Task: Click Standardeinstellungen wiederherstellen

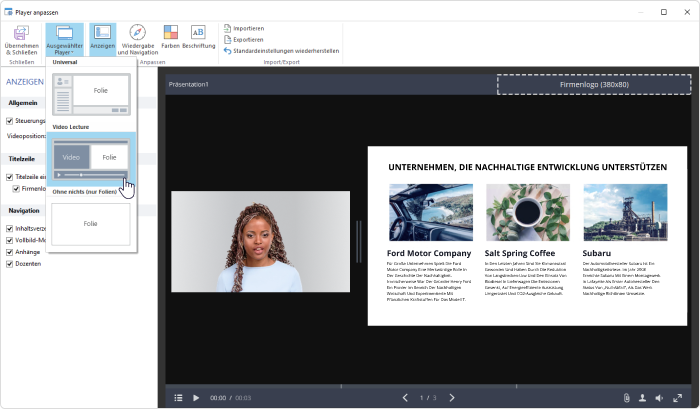Action: (x=281, y=51)
